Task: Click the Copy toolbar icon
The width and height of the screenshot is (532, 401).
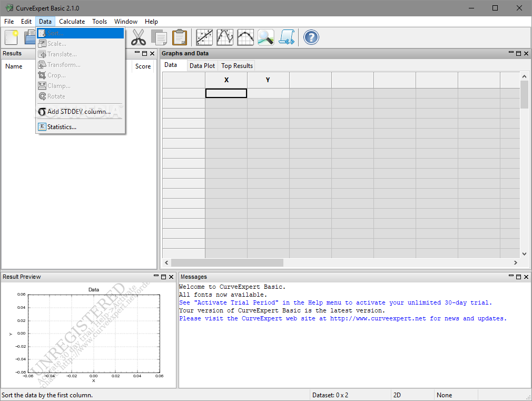Action: 159,37
